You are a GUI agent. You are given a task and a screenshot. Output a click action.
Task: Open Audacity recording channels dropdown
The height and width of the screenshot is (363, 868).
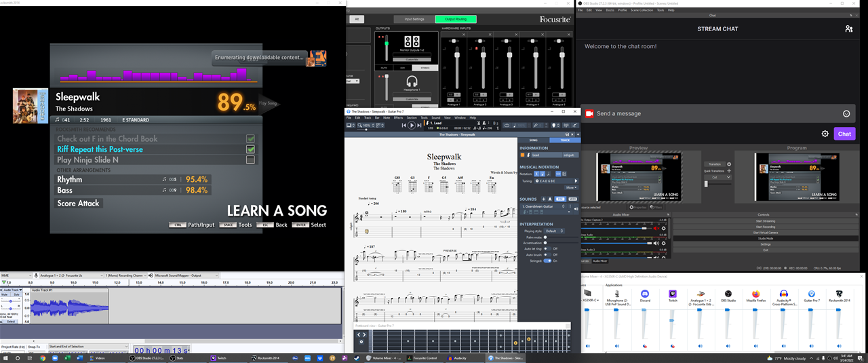pyautogui.click(x=125, y=275)
